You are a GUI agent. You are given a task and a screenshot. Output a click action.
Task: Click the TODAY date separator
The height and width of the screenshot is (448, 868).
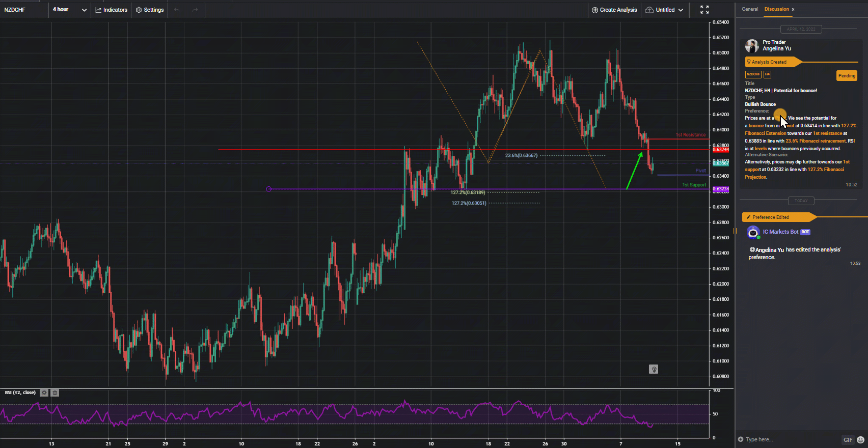pyautogui.click(x=801, y=201)
